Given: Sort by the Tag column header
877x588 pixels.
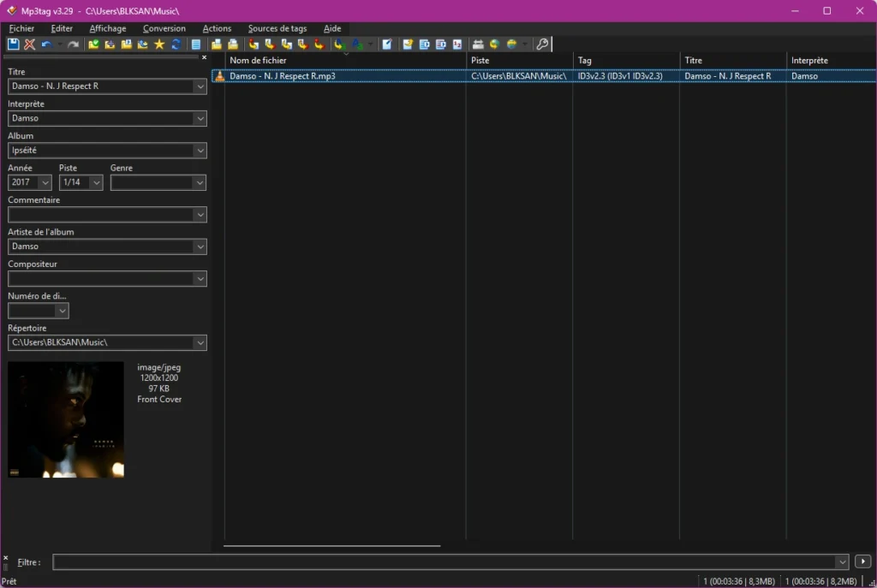Looking at the screenshot, I should [626, 61].
